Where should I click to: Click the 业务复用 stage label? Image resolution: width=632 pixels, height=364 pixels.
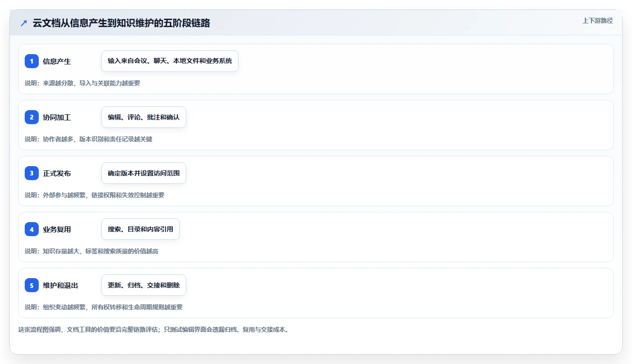pyautogui.click(x=57, y=230)
